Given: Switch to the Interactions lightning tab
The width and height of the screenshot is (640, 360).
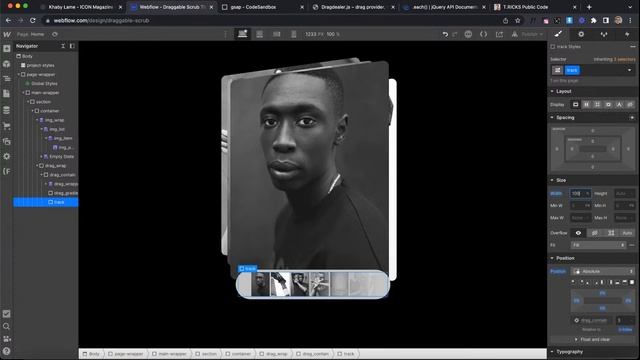Looking at the screenshot, I should coord(627,34).
